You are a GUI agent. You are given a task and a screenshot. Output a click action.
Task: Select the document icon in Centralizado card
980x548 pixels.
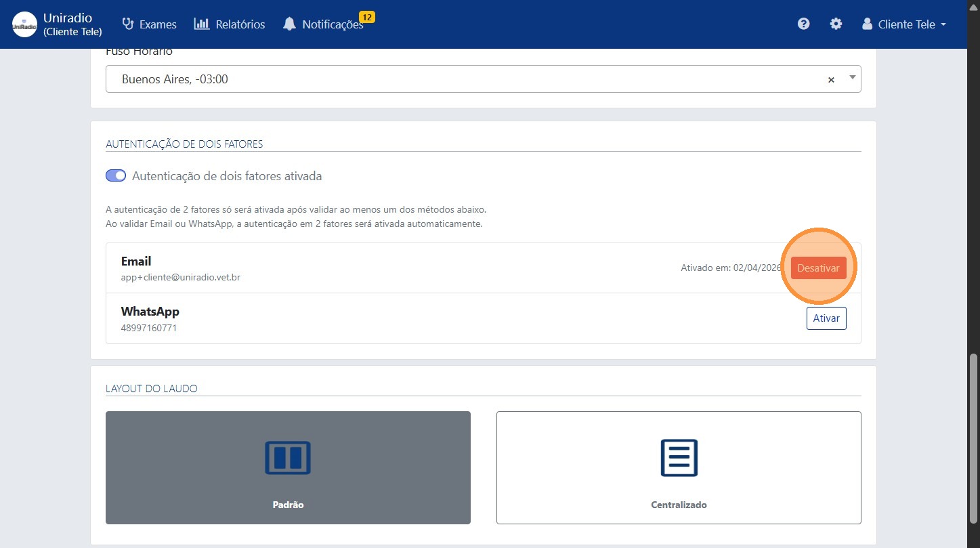pyautogui.click(x=679, y=458)
